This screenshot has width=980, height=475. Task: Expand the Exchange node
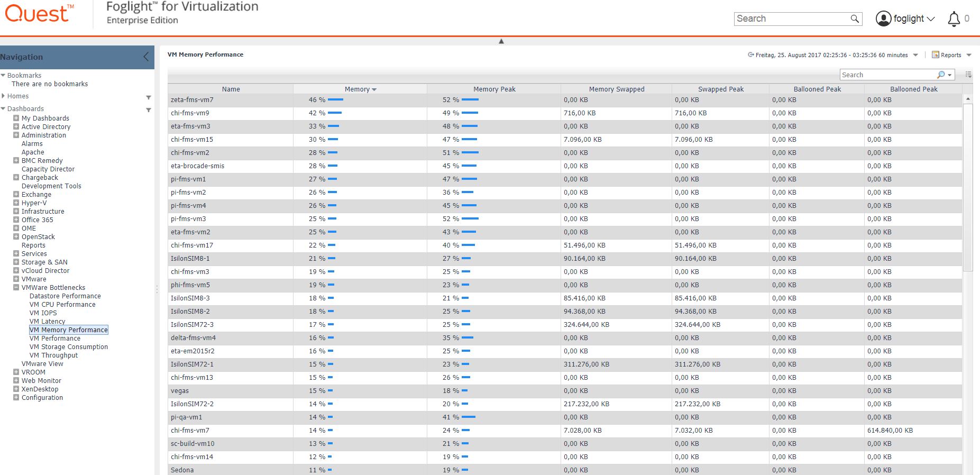click(x=16, y=194)
